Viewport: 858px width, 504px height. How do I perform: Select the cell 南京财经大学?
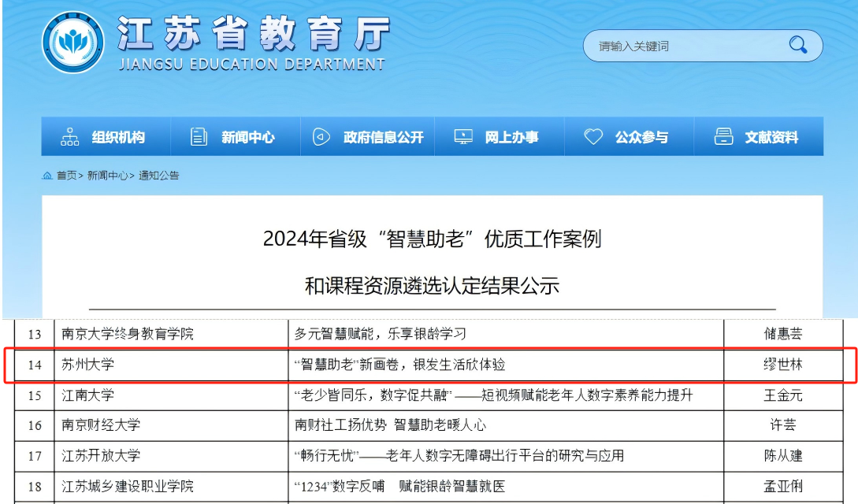click(x=171, y=425)
